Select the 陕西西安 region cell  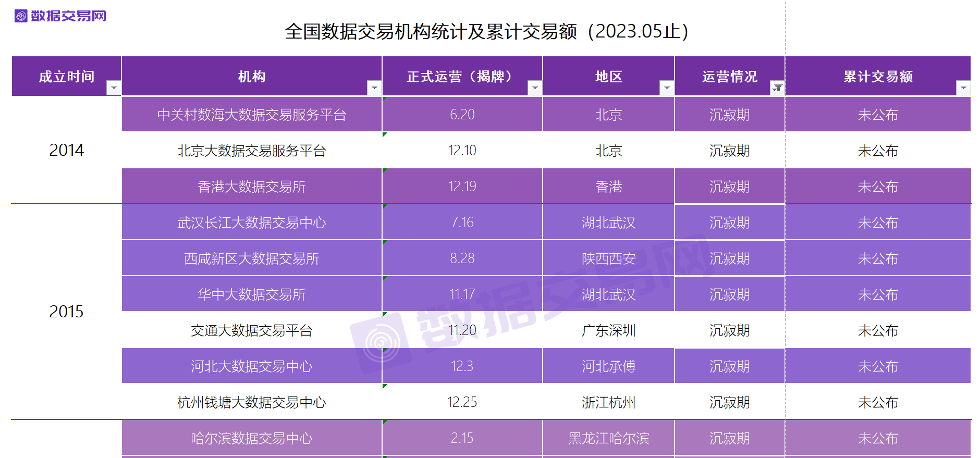point(608,258)
